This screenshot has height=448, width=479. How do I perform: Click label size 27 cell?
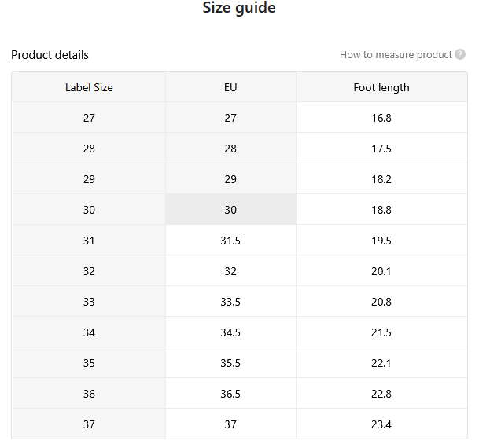point(89,117)
